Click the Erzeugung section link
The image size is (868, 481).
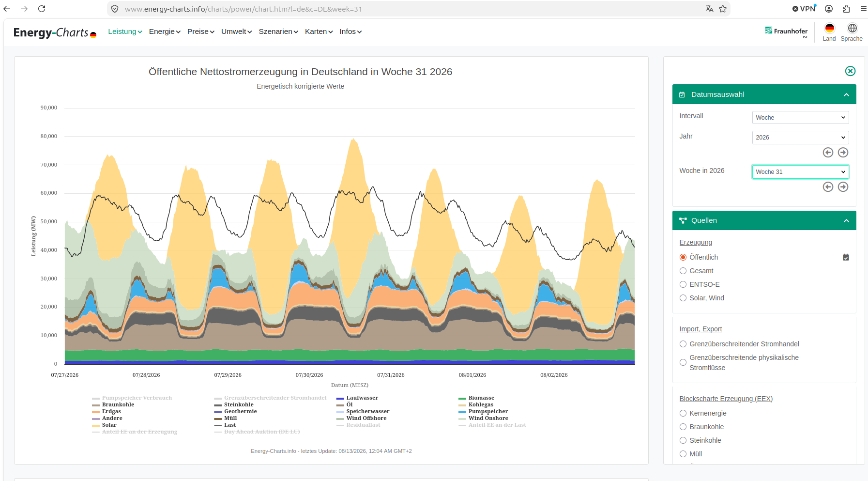pos(696,242)
